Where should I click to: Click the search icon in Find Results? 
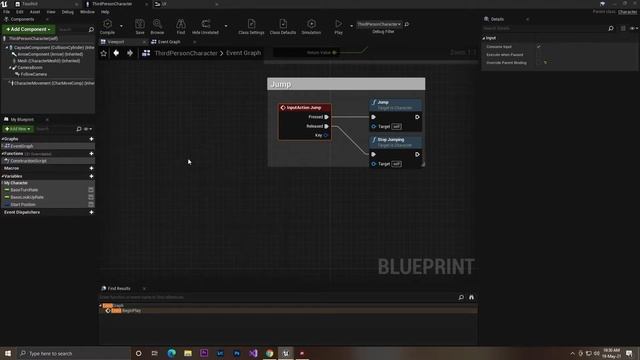[461, 297]
